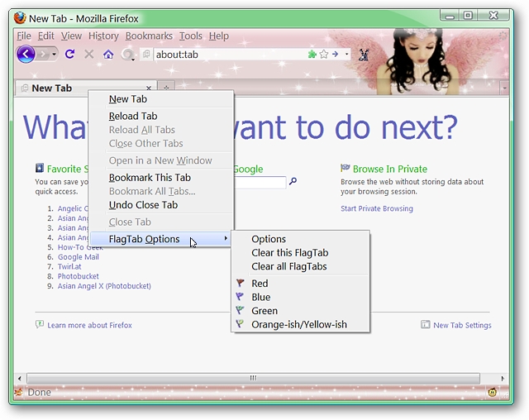Open the list all tabs dropdown
This screenshot has height=420, width=529.
(504, 88)
